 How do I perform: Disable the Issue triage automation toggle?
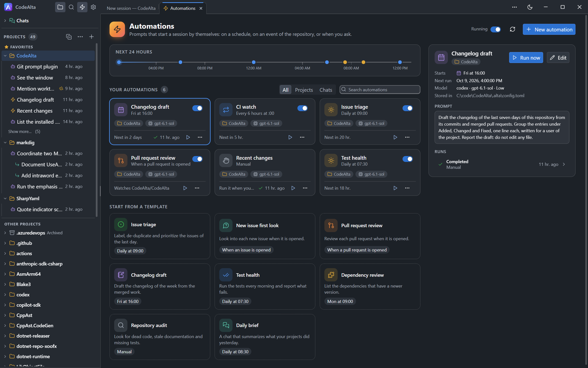tap(408, 108)
